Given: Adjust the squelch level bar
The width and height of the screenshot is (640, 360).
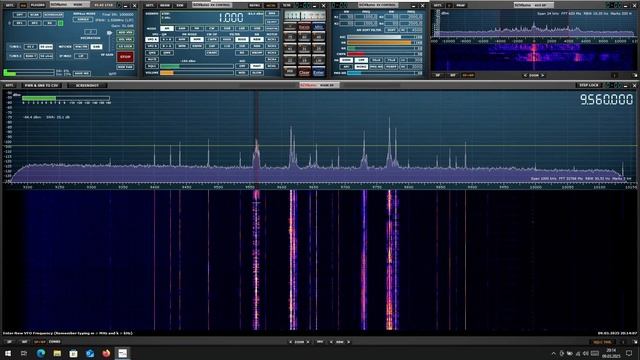Looking at the screenshot, I should point(197,66).
